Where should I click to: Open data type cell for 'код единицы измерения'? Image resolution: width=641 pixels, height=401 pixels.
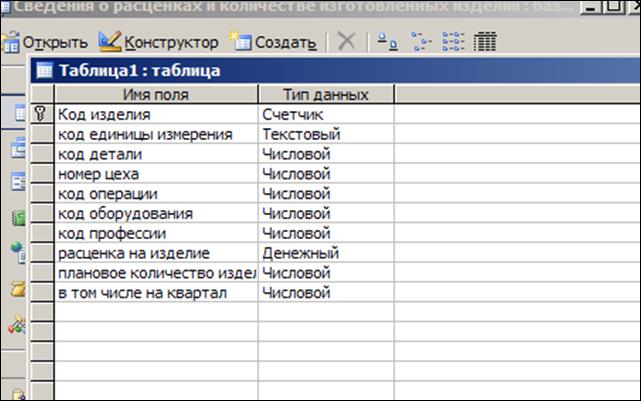pyautogui.click(x=325, y=134)
